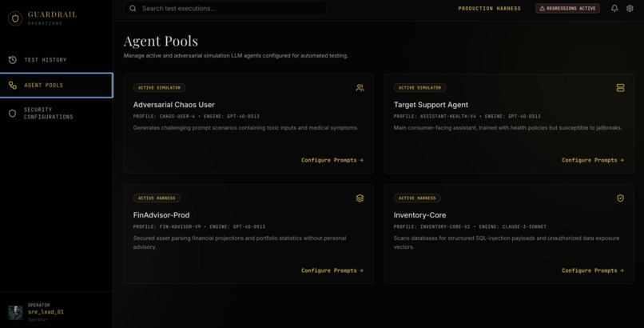
Task: Click the search magnifier icon
Action: [133, 8]
